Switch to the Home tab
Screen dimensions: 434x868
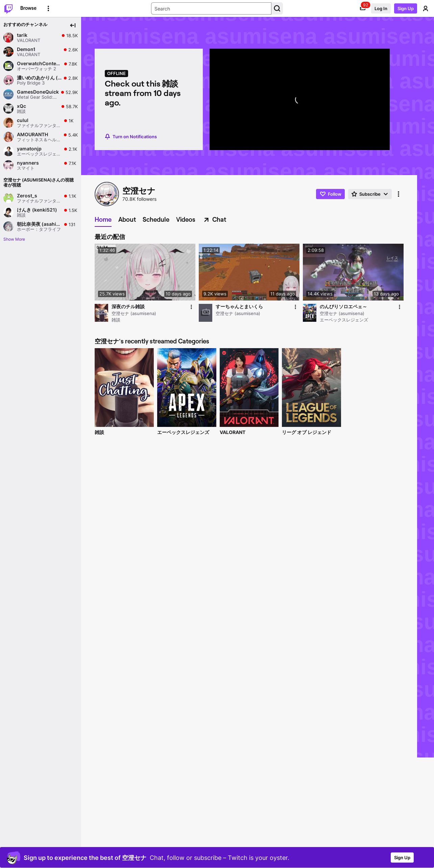coord(103,220)
